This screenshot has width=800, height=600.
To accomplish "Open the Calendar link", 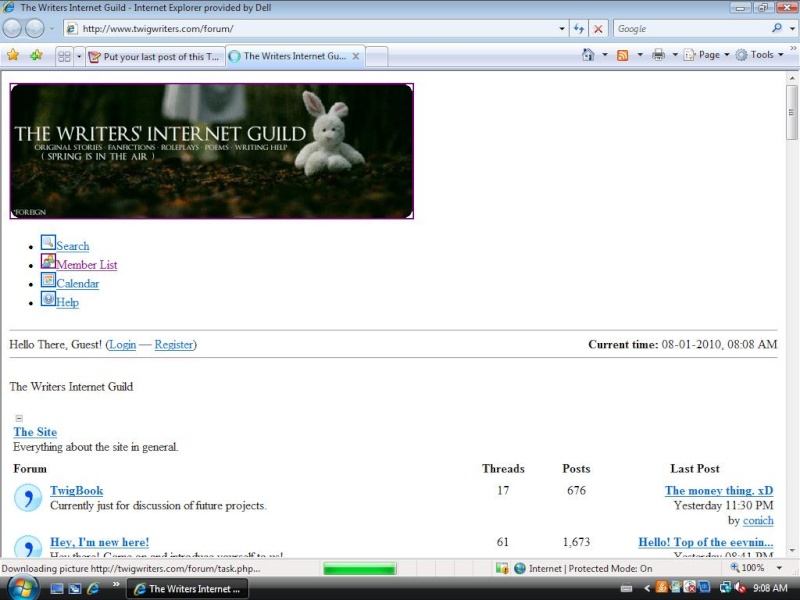I will point(78,284).
